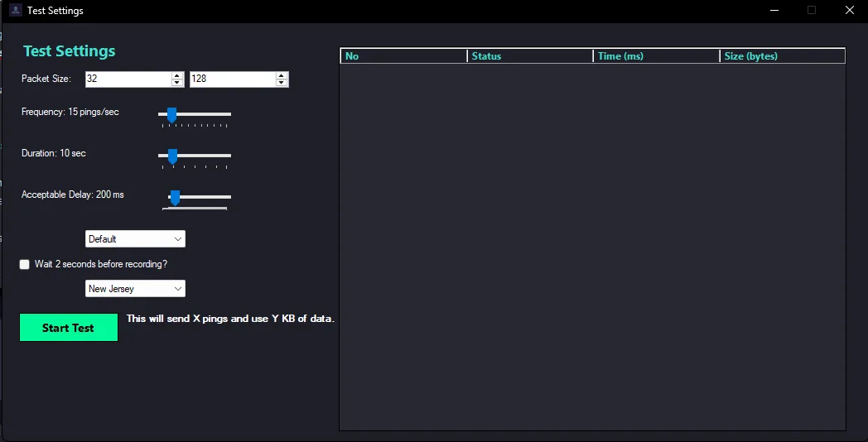
Task: Click the Duration slider handle
Action: [172, 156]
